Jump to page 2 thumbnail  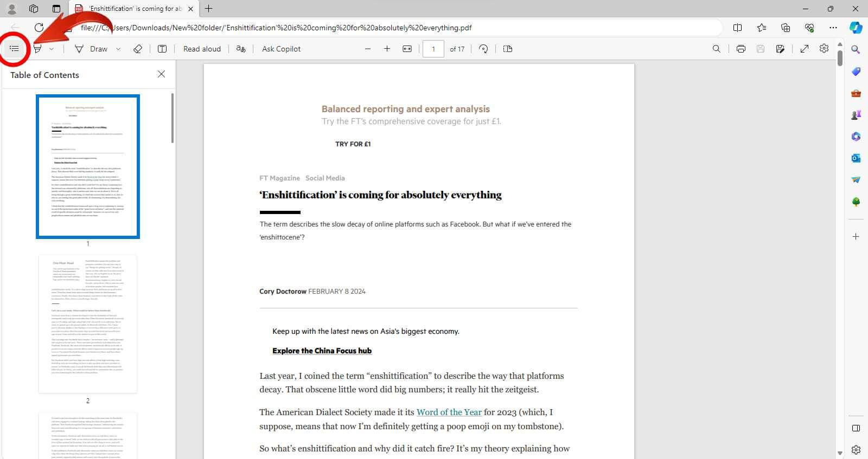88,324
